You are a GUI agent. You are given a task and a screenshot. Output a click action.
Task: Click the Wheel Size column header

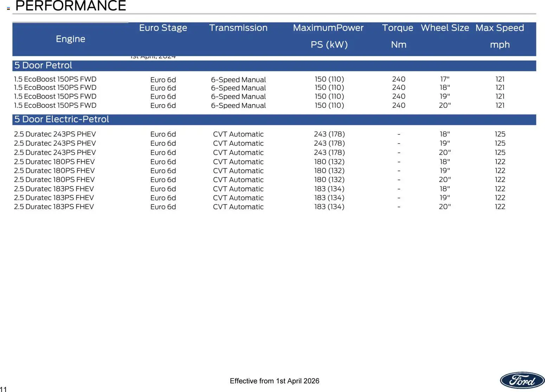point(445,28)
